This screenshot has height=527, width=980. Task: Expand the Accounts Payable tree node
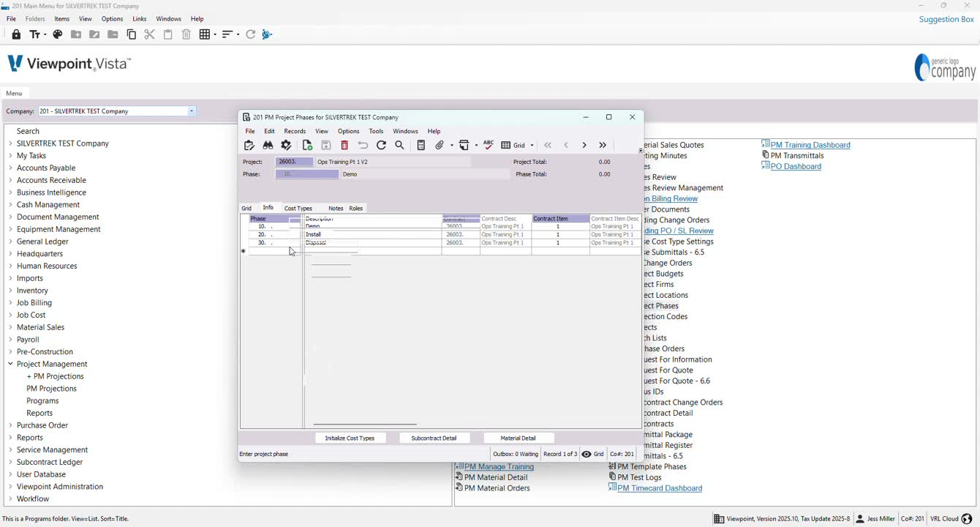click(x=10, y=168)
